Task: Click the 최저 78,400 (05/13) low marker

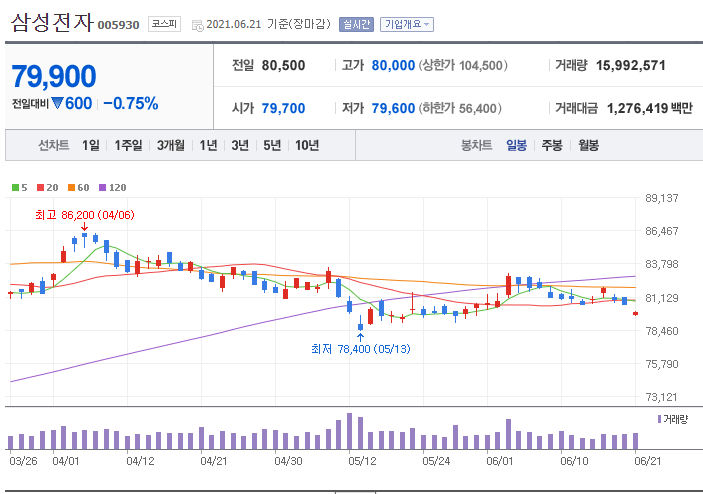Action: tap(361, 349)
